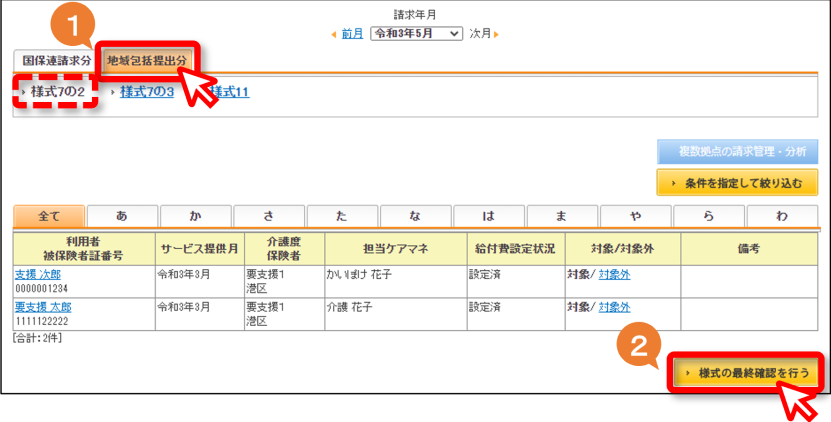Screen dimensions: 831x422
Task: Set 支援 次郎 row to 対象外
Action: [x=614, y=275]
